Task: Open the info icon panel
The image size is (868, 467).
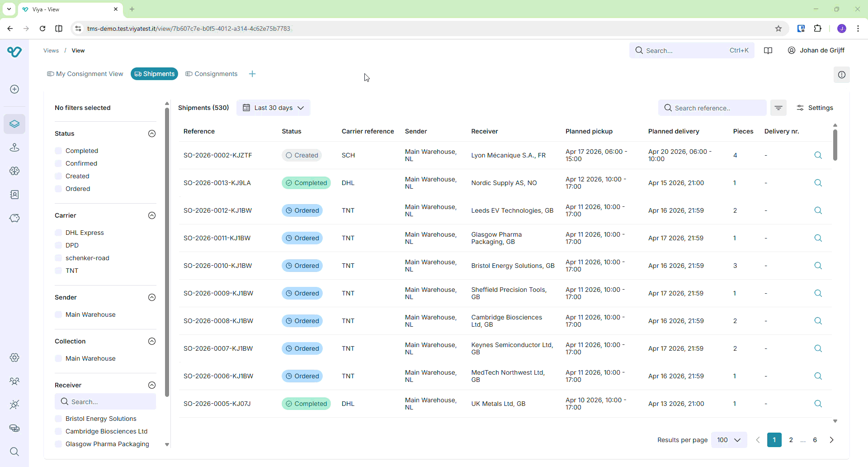Action: click(x=841, y=75)
